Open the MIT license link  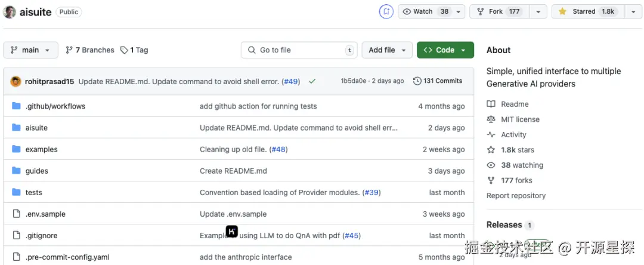tap(521, 119)
